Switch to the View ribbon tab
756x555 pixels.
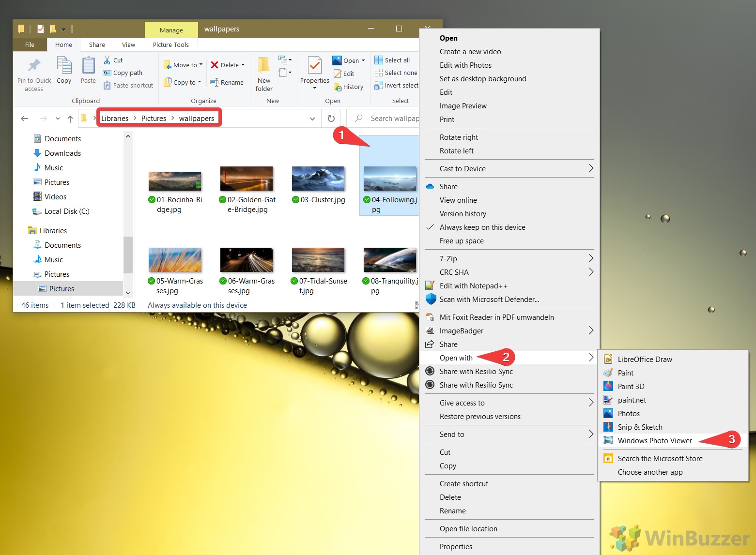128,44
